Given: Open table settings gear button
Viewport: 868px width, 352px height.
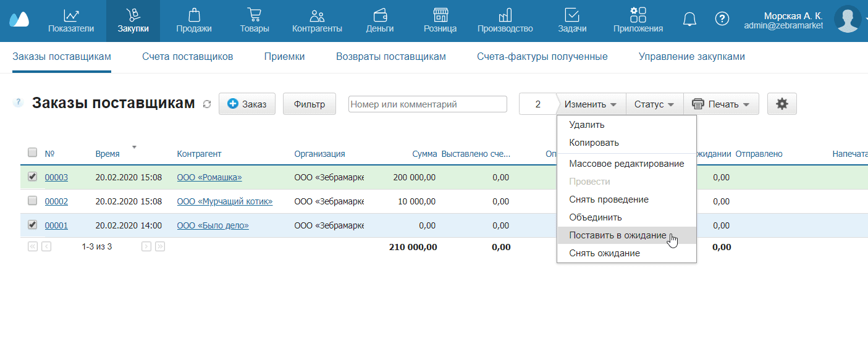Looking at the screenshot, I should (782, 104).
